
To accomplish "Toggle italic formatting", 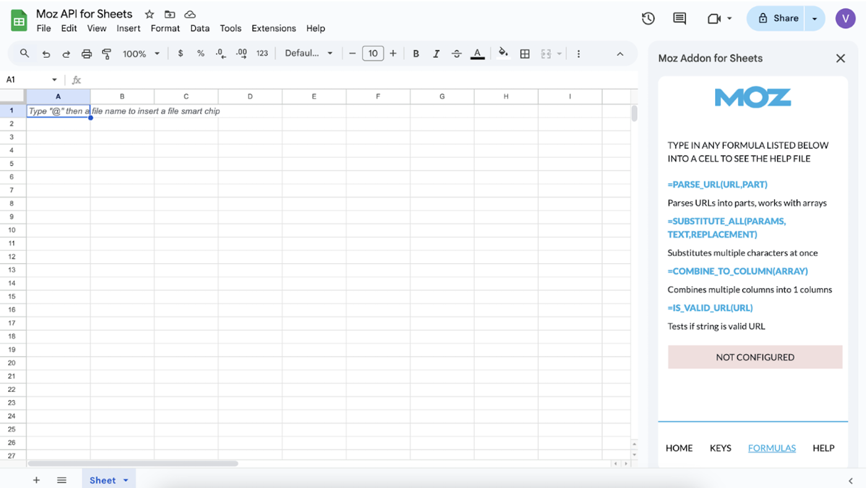I will 436,54.
